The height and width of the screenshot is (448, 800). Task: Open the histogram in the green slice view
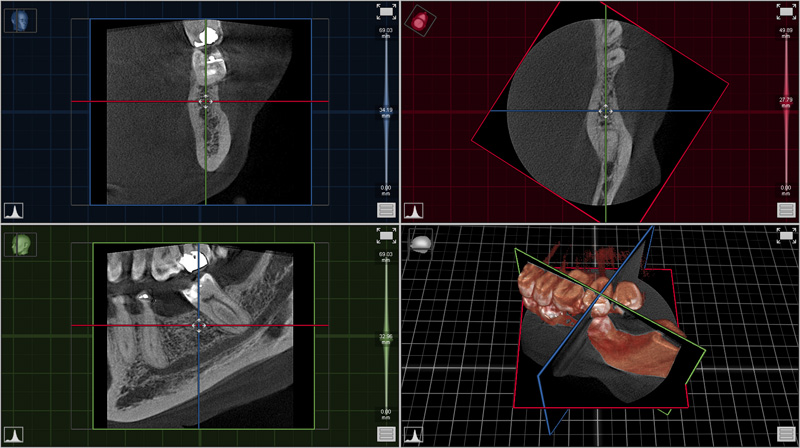[14, 434]
